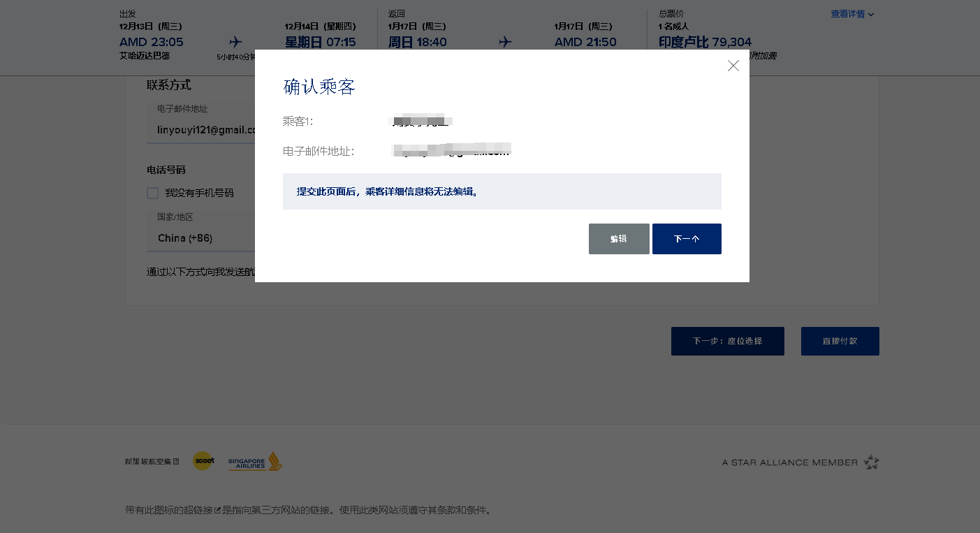Click the 电子邮件地址 input field
This screenshot has width=980, height=533.
[201, 124]
